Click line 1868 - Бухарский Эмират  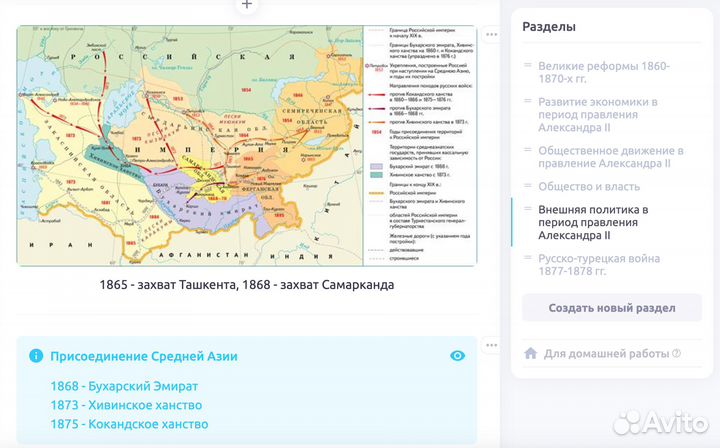(x=124, y=386)
